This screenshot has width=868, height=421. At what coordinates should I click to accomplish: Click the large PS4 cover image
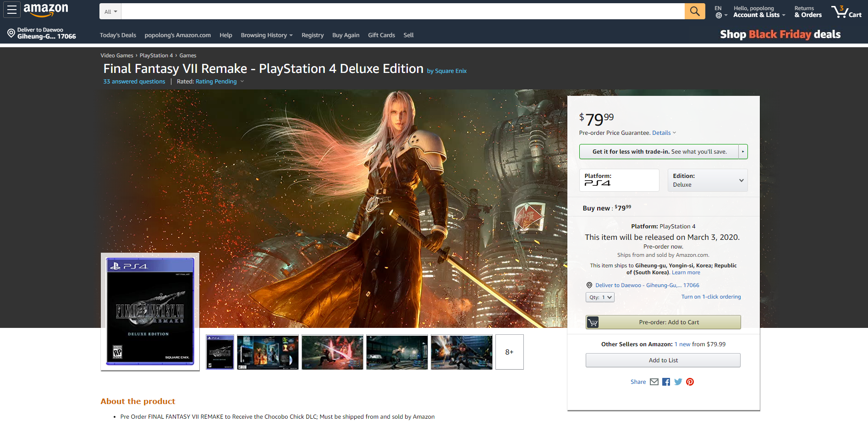pos(150,312)
